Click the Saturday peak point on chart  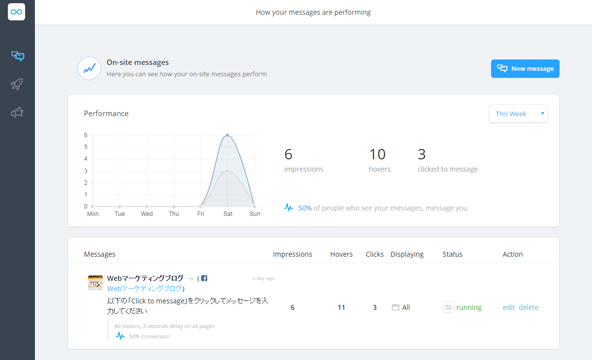click(x=227, y=135)
